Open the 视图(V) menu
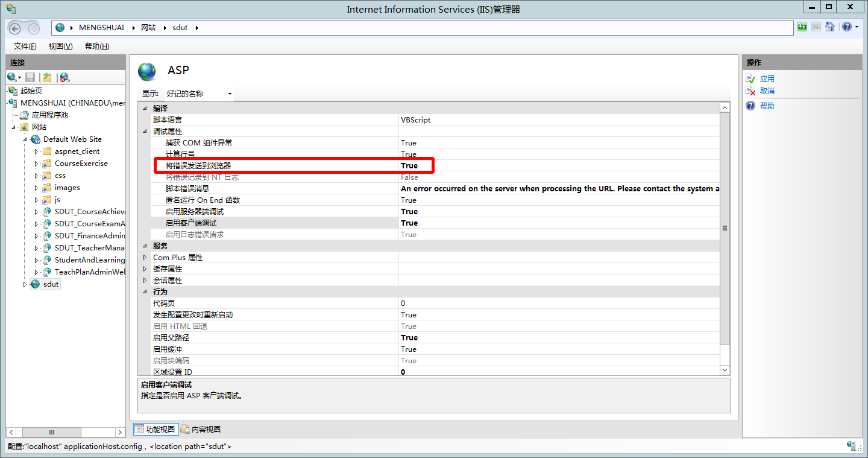Image resolution: width=868 pixels, height=458 pixels. pos(60,46)
